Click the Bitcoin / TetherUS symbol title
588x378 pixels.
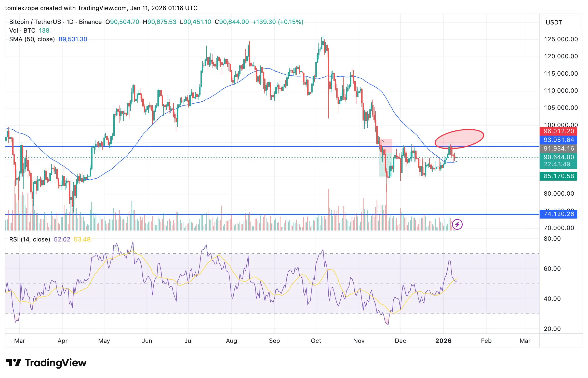coord(35,22)
